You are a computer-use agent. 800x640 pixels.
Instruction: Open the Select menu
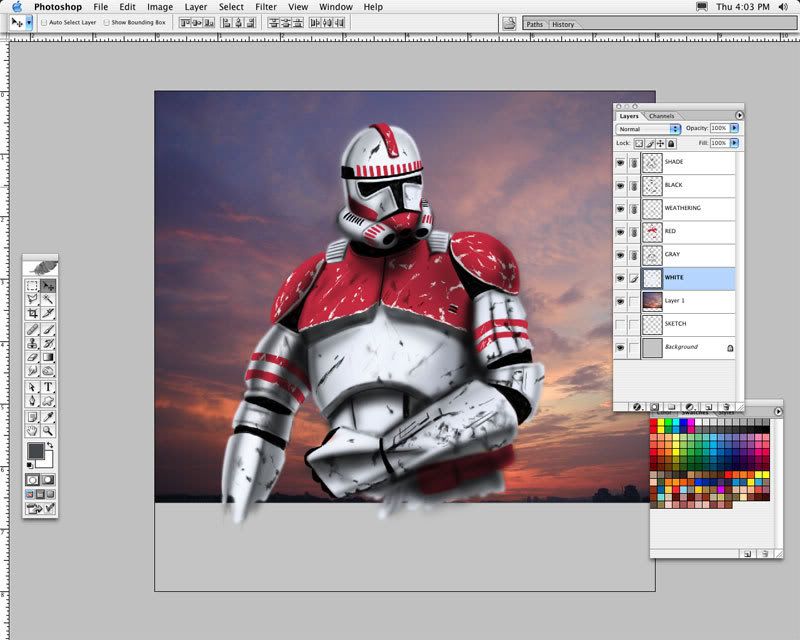coord(231,7)
